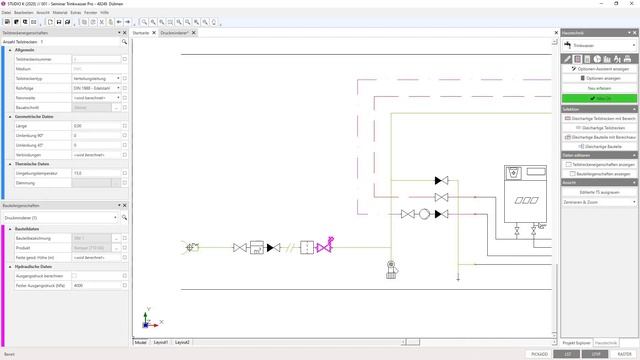Select the highlighted calculation icon in Haustechnik panel
Image resolution: width=640 pixels, height=360 pixels.
point(577,59)
